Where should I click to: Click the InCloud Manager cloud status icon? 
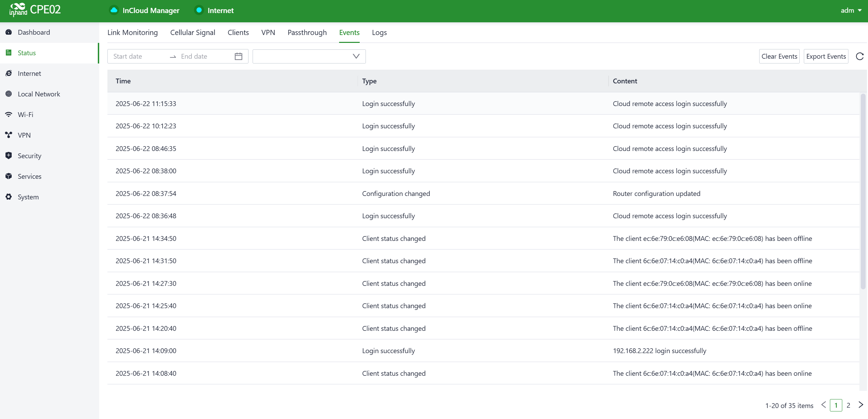point(114,10)
